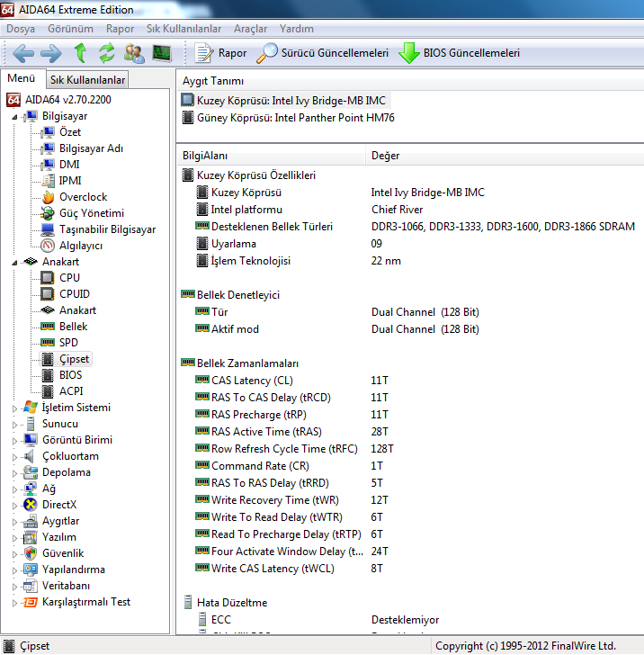The image size is (644, 655).
Task: Switch to the Sık Kullanılanlar tab
Action: pos(87,80)
